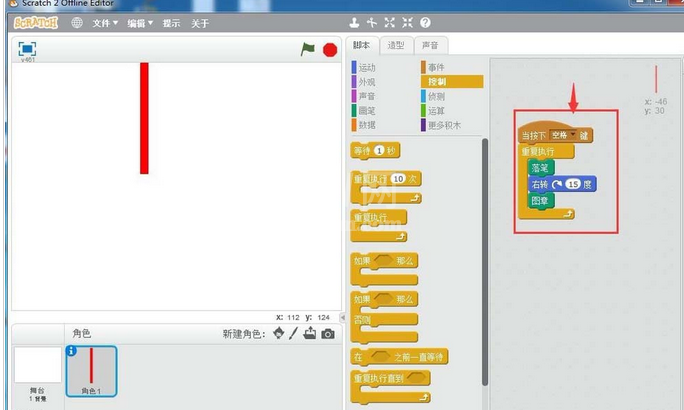Click the red stop sign button

click(x=330, y=50)
